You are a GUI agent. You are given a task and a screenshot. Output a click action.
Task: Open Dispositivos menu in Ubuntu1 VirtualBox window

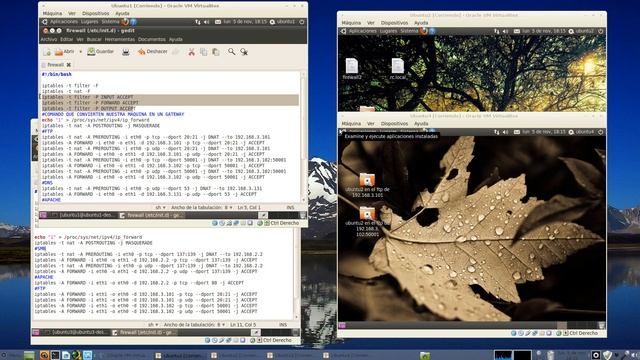tap(96, 13)
